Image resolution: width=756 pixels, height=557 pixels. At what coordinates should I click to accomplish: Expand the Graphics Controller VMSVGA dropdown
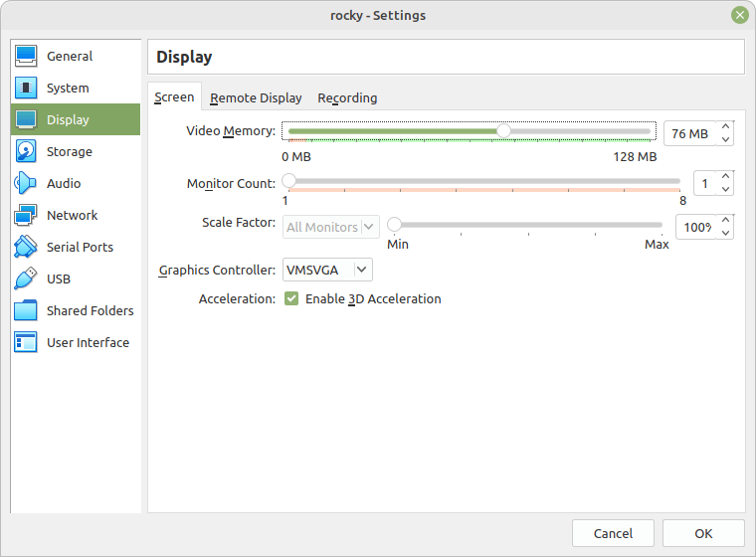click(x=327, y=271)
